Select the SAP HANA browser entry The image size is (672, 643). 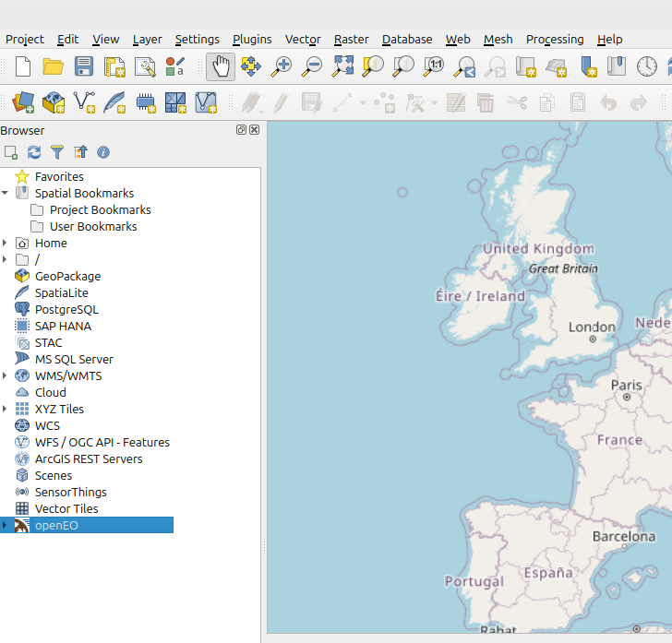click(x=63, y=326)
